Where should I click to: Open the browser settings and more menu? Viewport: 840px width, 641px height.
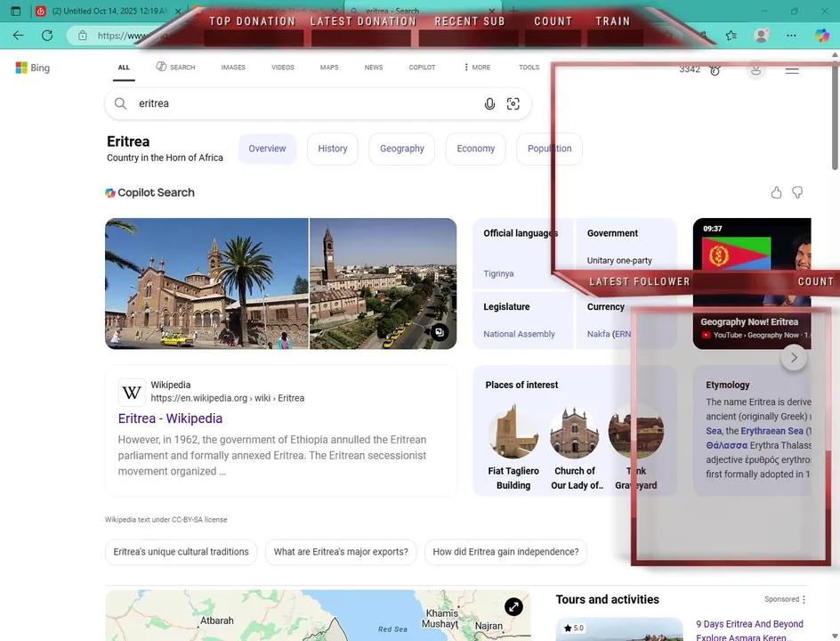791,36
